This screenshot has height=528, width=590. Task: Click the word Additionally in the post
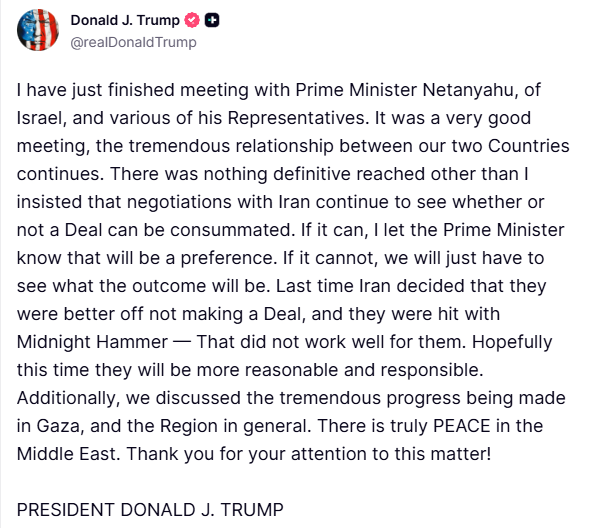[x=66, y=398]
